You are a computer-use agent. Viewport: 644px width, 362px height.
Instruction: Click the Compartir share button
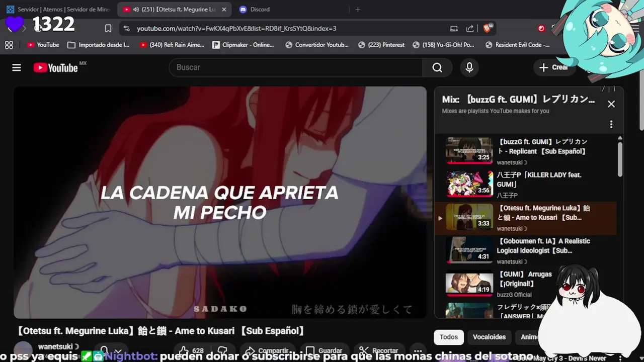(x=267, y=350)
